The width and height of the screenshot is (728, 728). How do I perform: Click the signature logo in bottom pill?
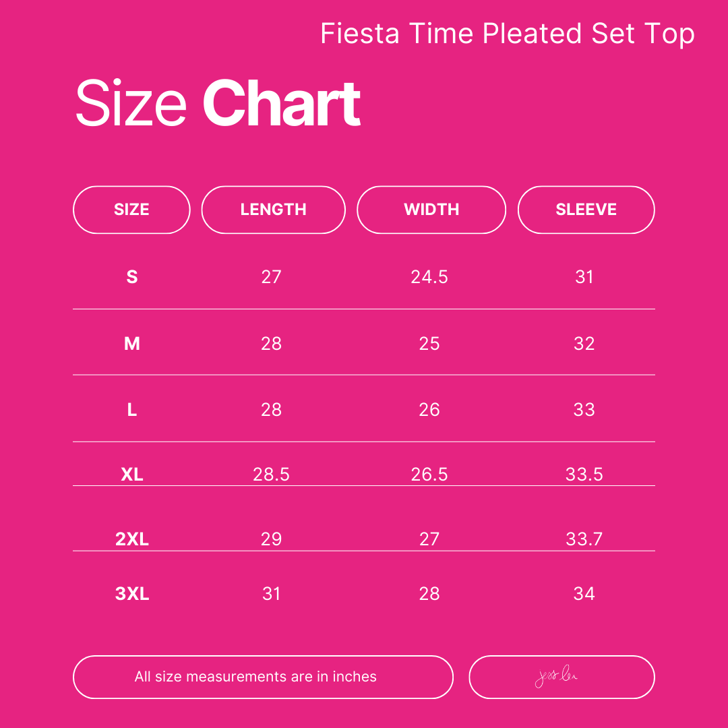[x=561, y=677]
